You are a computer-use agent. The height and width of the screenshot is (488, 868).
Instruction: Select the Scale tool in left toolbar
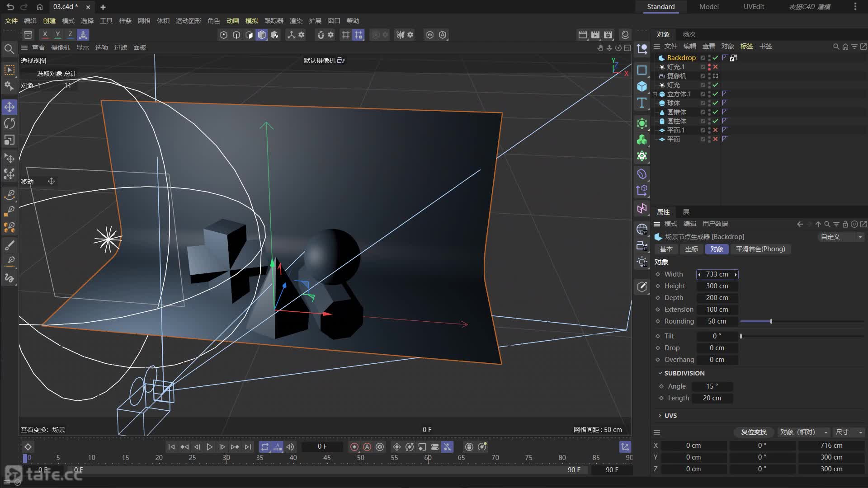[x=9, y=140]
